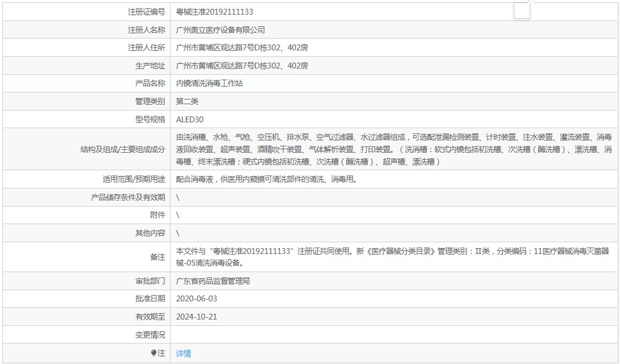Click the 其他内容 label
Screen dimensions: 621x364
pos(150,233)
